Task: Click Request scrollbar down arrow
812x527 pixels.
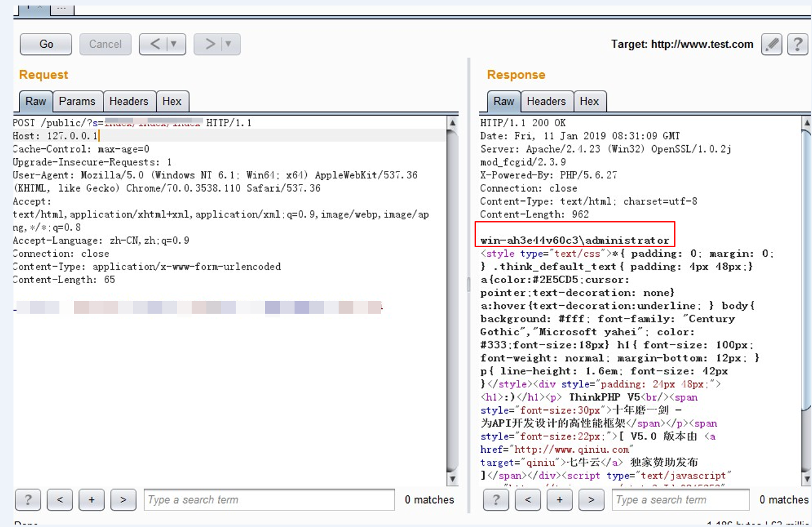Action: (453, 479)
